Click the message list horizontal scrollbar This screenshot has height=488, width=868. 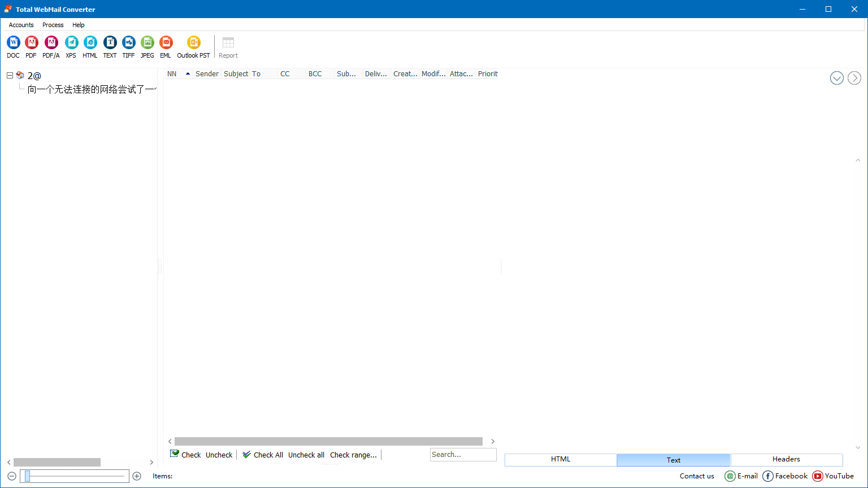click(x=328, y=441)
